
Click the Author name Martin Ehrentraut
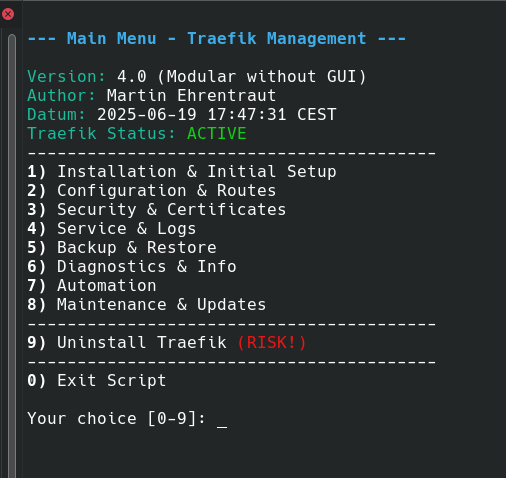pos(191,96)
